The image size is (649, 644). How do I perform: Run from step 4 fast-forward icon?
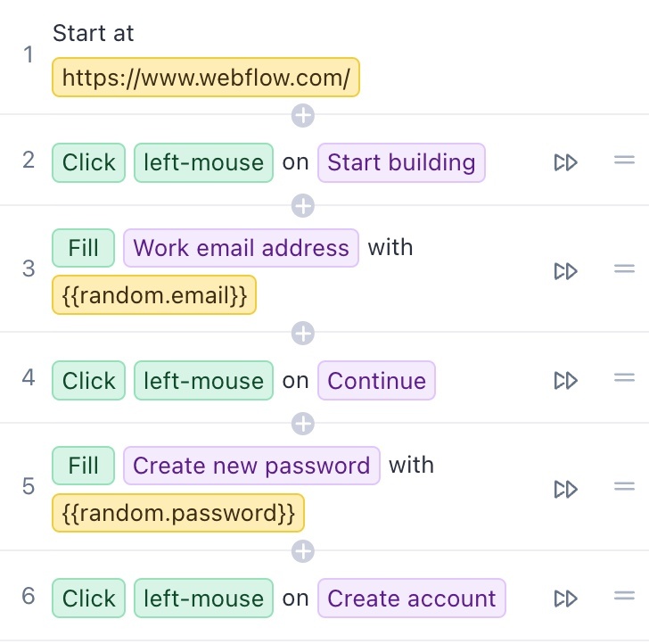566,380
